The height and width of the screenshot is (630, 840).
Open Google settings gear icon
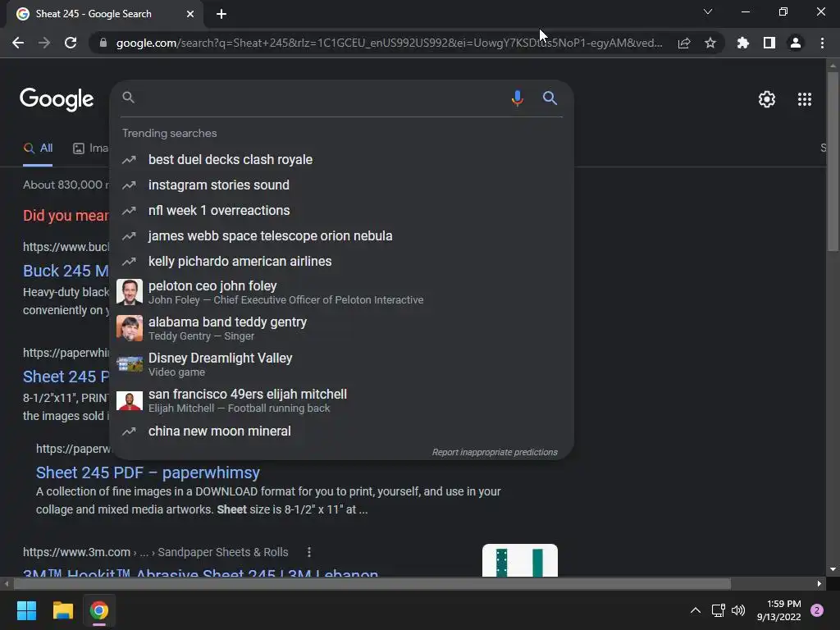pyautogui.click(x=767, y=99)
